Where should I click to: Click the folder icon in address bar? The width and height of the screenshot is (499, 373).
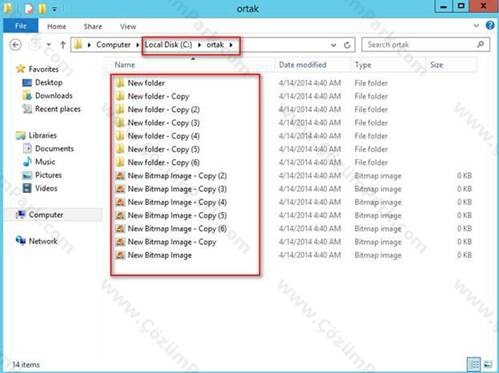tap(78, 45)
